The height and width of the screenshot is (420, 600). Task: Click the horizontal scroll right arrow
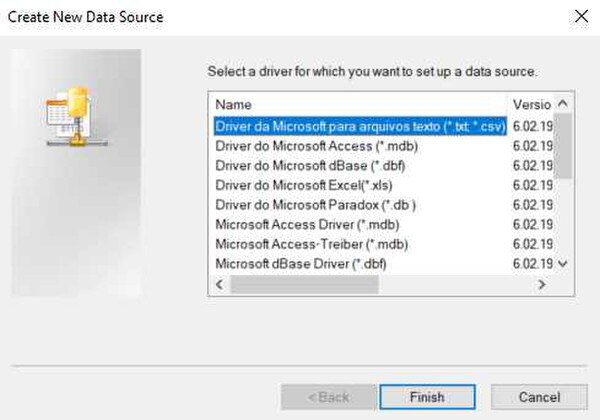click(x=542, y=285)
